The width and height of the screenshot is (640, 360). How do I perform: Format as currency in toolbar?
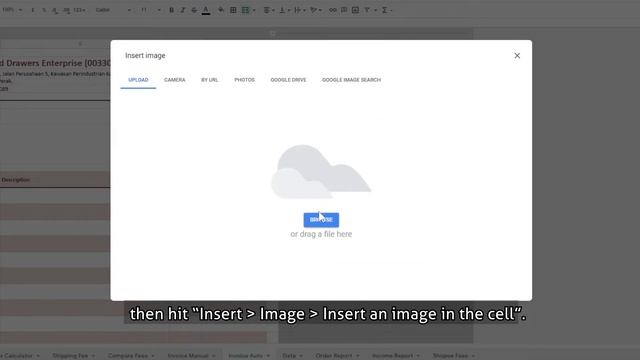33,10
